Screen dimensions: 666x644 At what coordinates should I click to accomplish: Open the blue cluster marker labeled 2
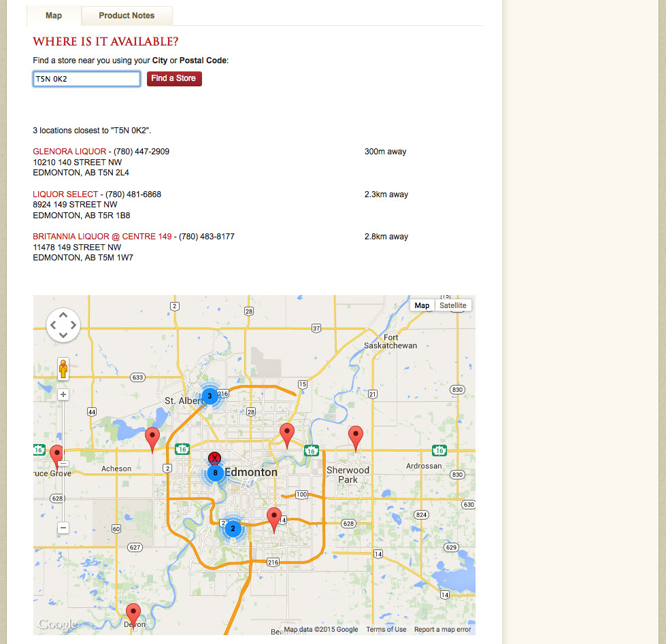pyautogui.click(x=233, y=528)
